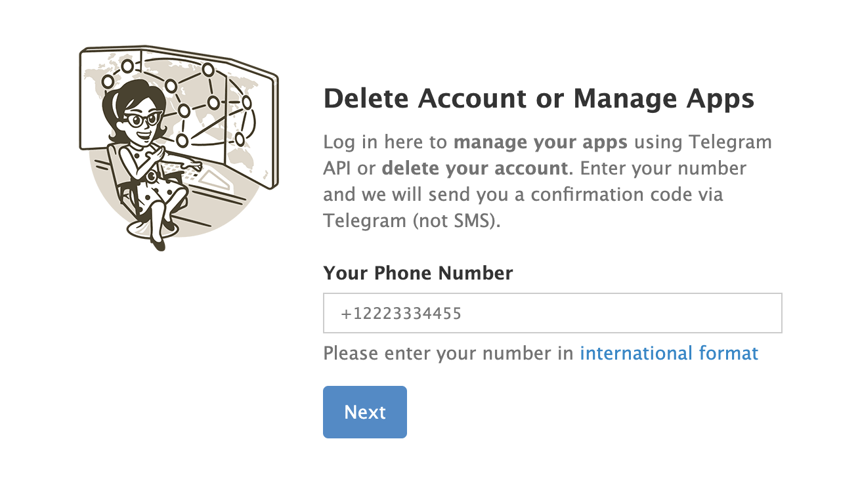Open the international format link
The height and width of the screenshot is (504, 860).
point(669,354)
